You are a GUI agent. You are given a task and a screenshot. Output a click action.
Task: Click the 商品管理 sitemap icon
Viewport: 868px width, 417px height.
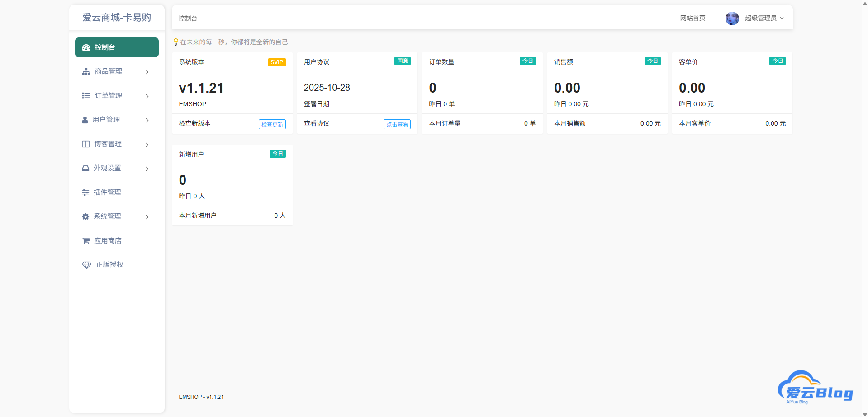[86, 71]
